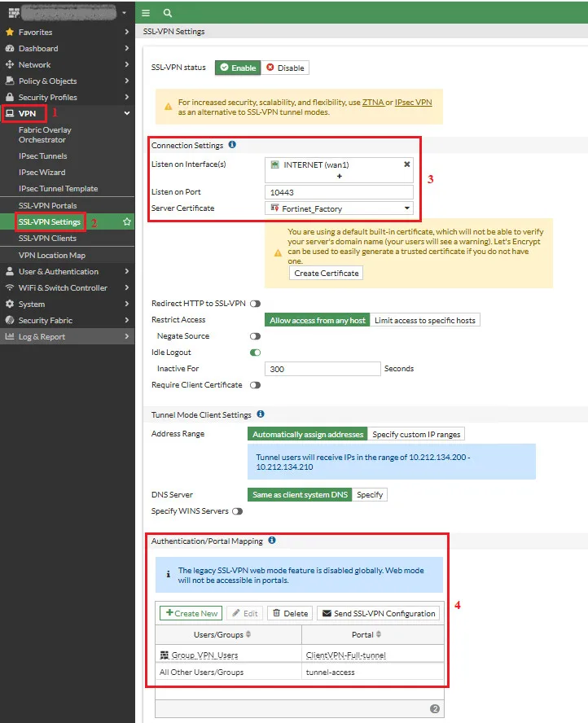Open VPN Location Map menu item

click(x=52, y=256)
